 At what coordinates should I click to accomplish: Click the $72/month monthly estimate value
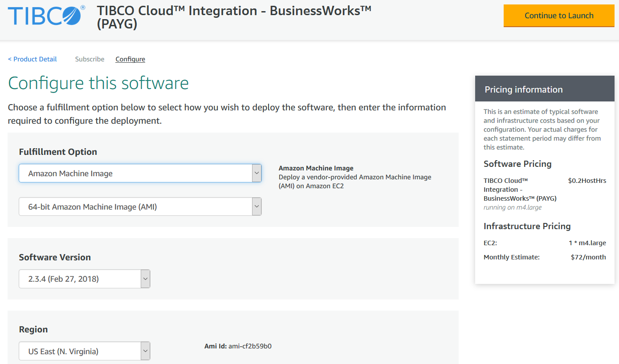click(x=588, y=257)
